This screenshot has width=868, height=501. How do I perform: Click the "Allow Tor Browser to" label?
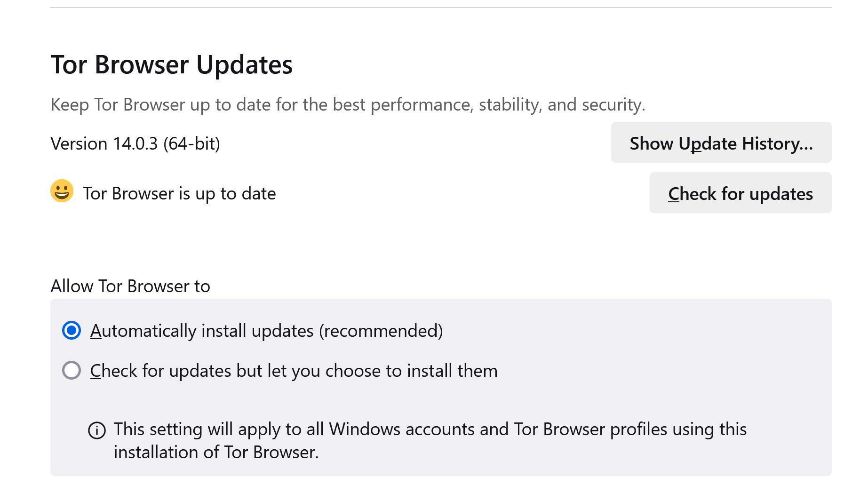130,286
